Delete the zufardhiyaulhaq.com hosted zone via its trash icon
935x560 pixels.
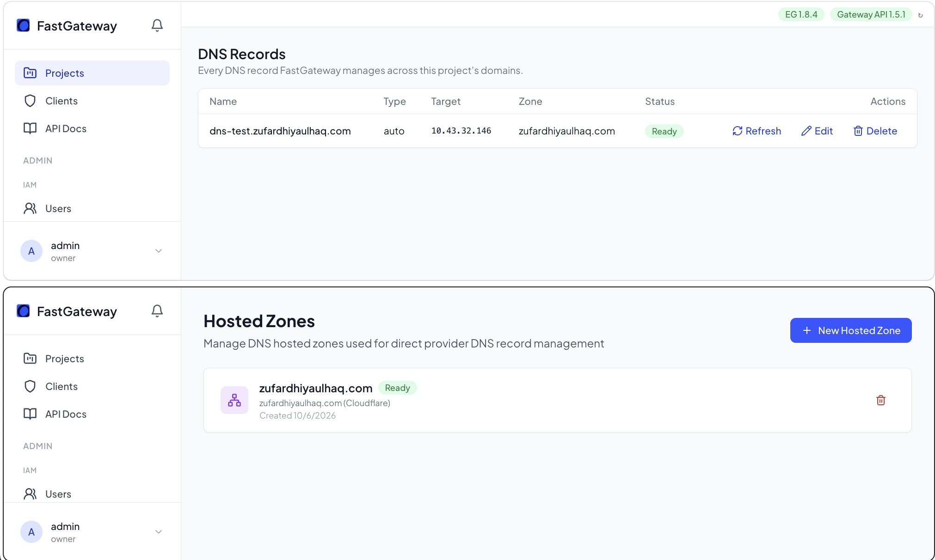[881, 400]
